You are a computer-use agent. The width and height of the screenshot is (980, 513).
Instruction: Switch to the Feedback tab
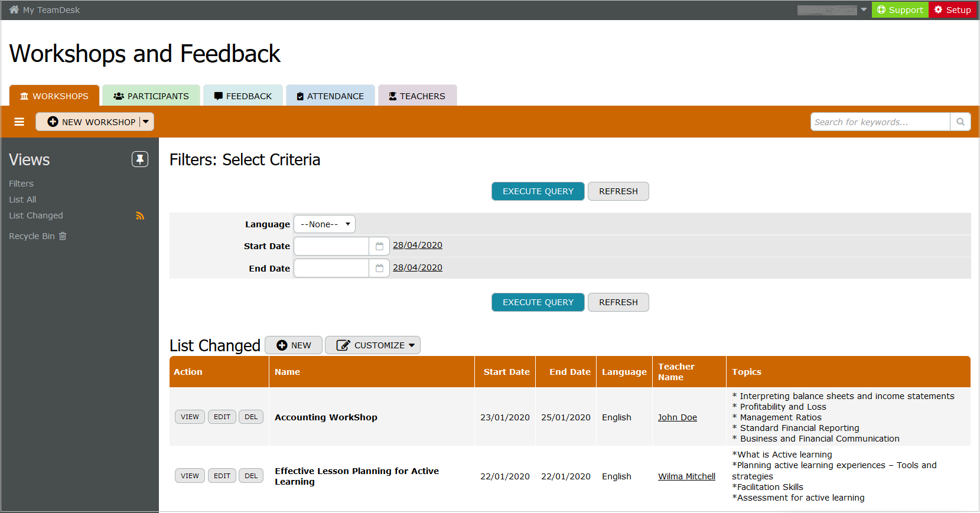coord(243,96)
